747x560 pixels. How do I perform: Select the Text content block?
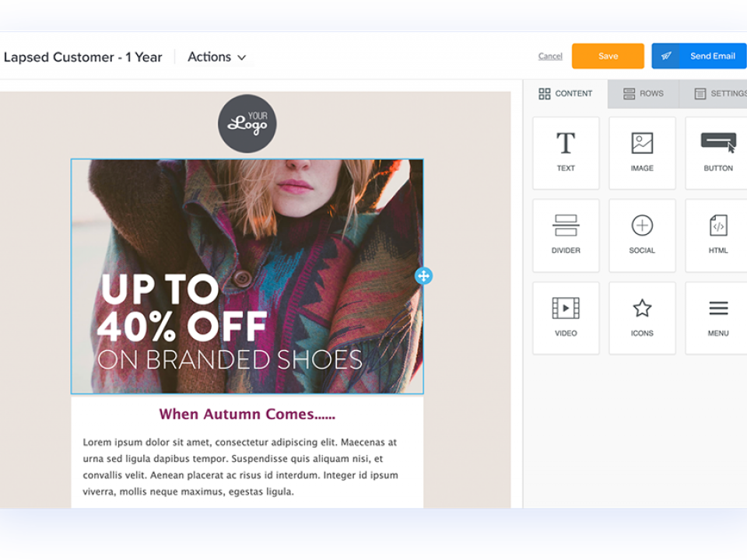click(x=566, y=152)
